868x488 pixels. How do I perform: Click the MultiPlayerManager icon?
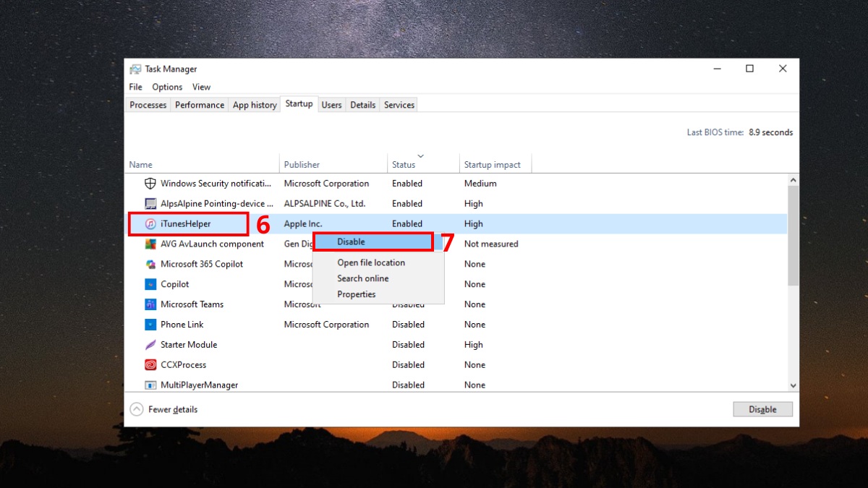click(x=150, y=385)
